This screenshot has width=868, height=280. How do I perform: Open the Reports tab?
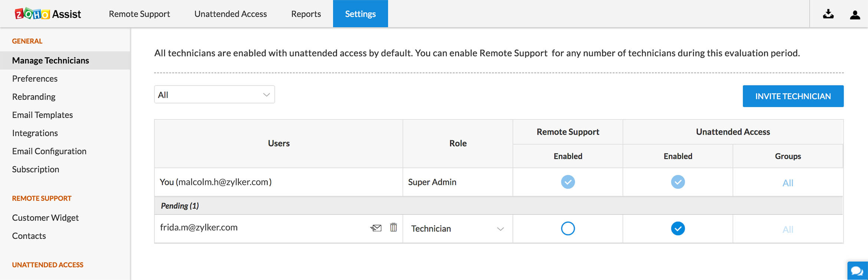306,14
